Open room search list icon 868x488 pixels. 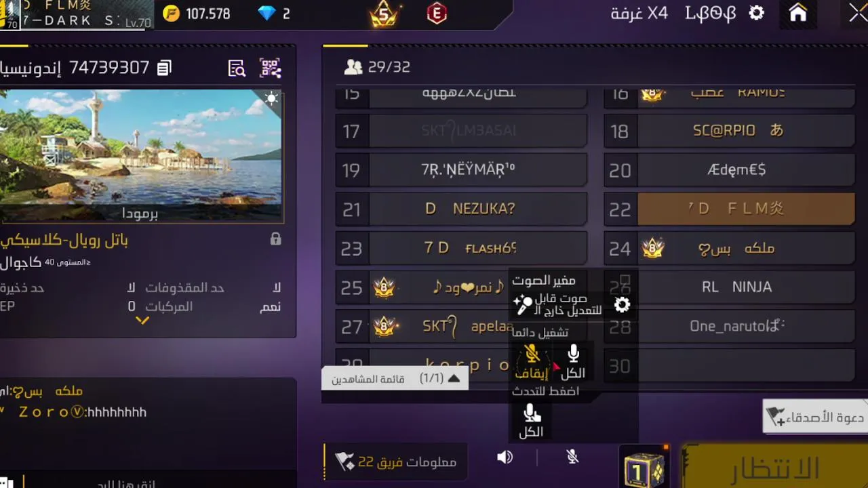[237, 68]
